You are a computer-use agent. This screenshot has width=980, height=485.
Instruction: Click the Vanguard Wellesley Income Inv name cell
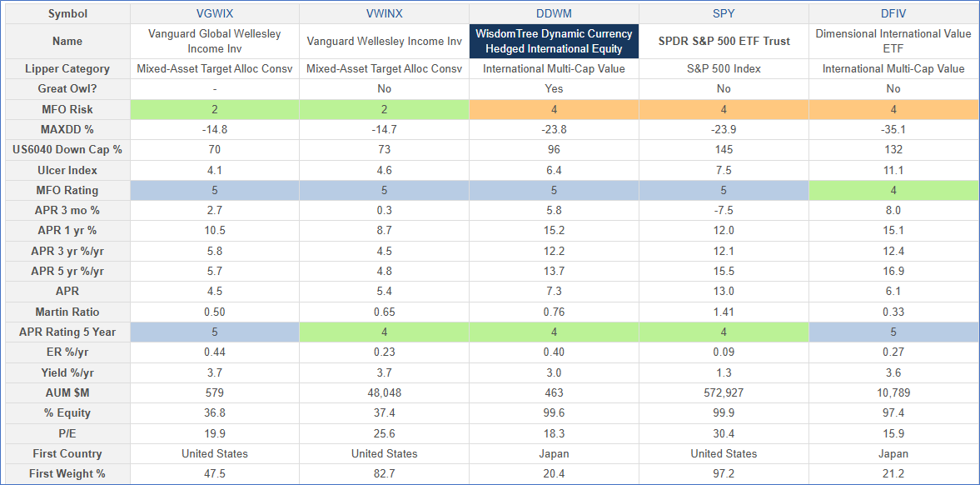coord(384,42)
